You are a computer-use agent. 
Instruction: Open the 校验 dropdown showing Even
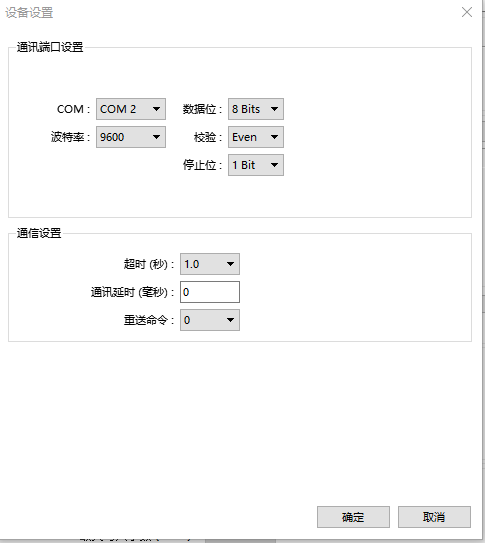pyautogui.click(x=256, y=137)
